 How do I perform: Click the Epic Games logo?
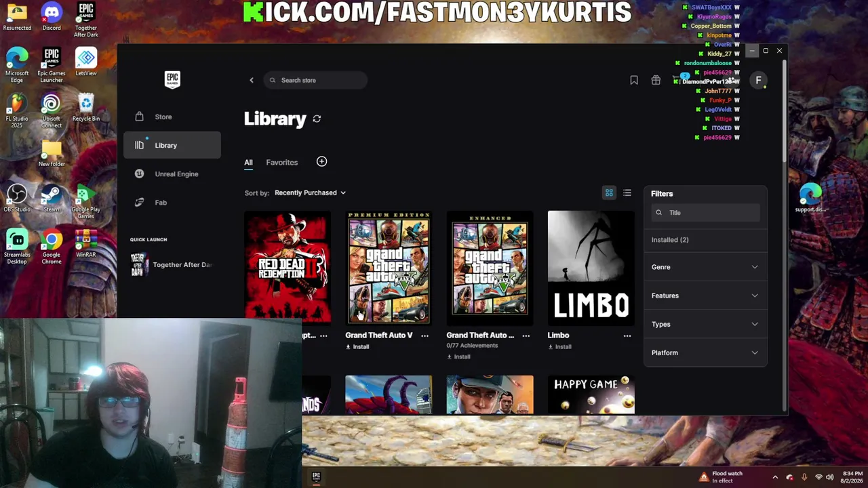(x=172, y=79)
